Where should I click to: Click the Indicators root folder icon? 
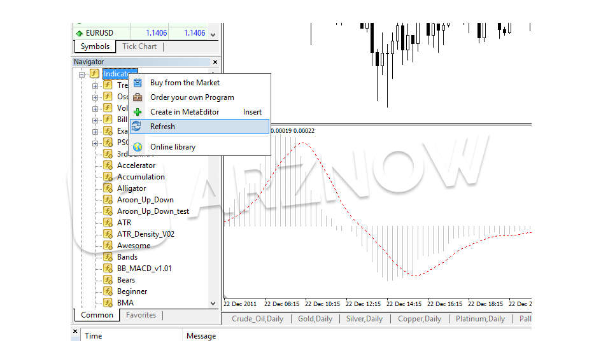[x=94, y=73]
